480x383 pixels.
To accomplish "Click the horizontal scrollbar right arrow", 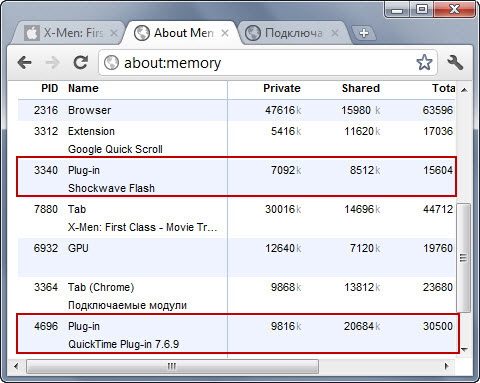I will click(x=446, y=366).
